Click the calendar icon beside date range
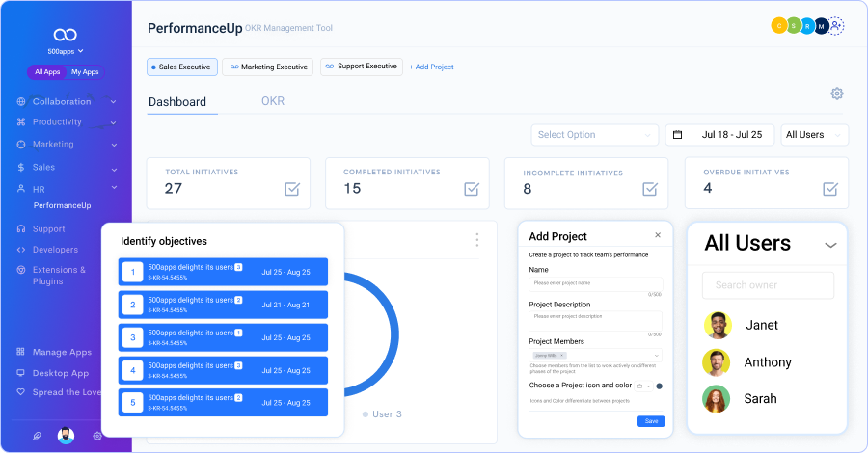The image size is (868, 453). (x=677, y=135)
